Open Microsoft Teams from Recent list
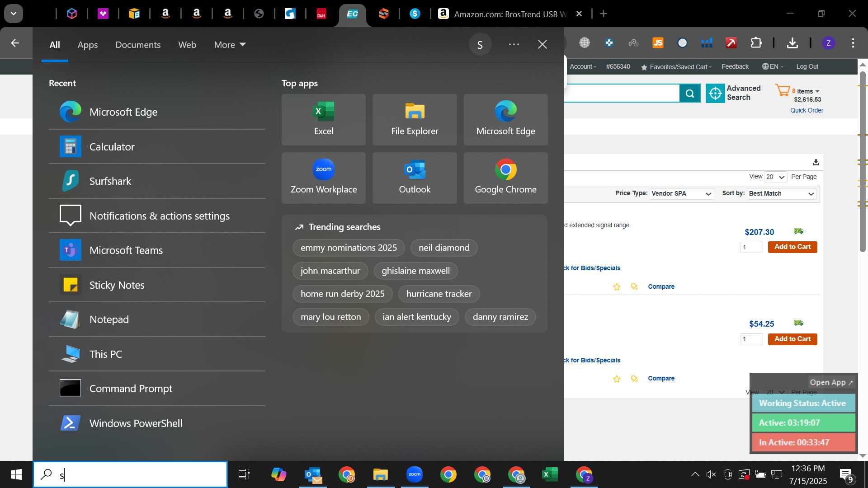 tap(157, 250)
